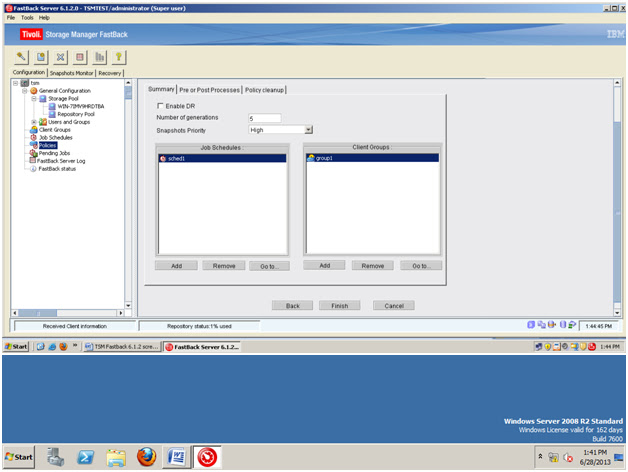Click the Client Groups tree icon
The image size is (628, 472).
[x=34, y=130]
